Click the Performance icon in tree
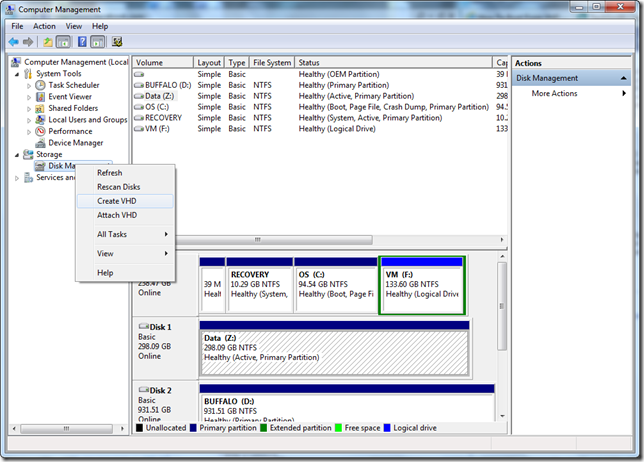The width and height of the screenshot is (644, 462). 40,131
